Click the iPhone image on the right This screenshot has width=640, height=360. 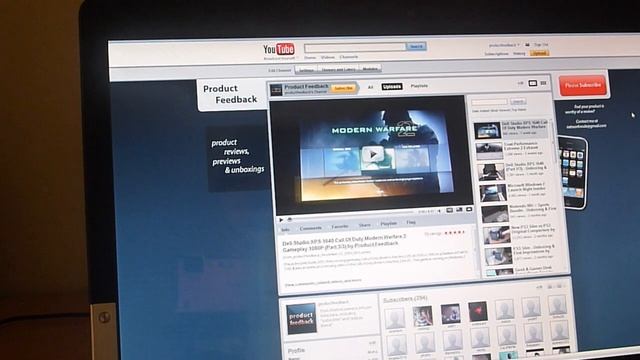pyautogui.click(x=573, y=173)
